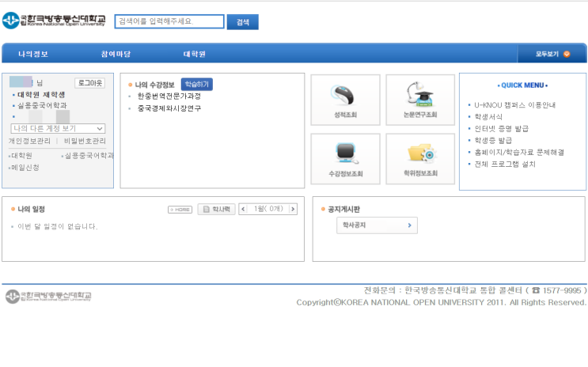Open the 메일신청 link
588x367 pixels.
point(25,168)
